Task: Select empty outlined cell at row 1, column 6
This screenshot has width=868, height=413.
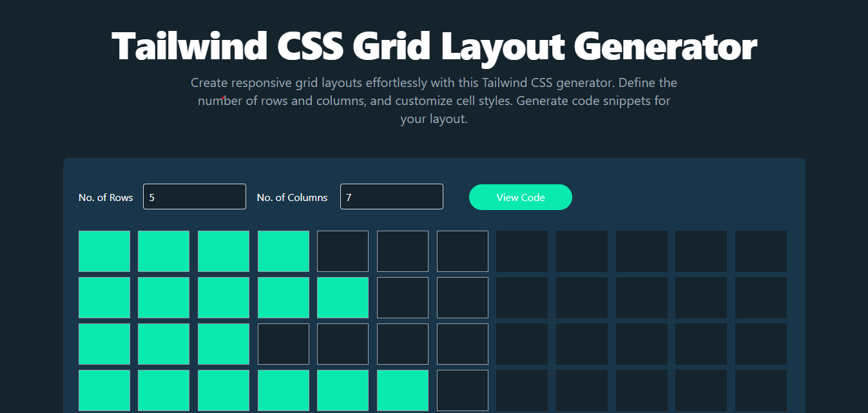Action: pos(403,251)
